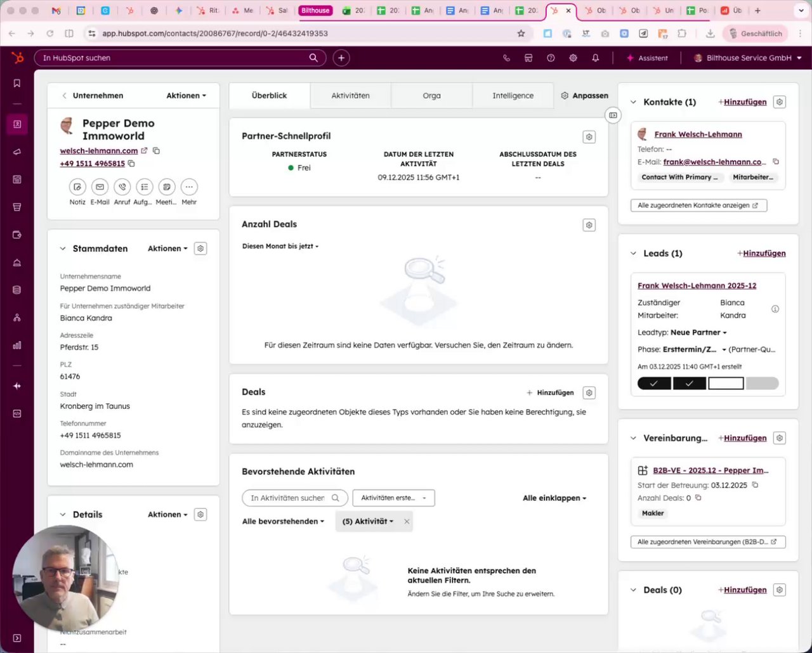Open Bilthouse Service GmbH account menu
This screenshot has width=812, height=653.
748,58
